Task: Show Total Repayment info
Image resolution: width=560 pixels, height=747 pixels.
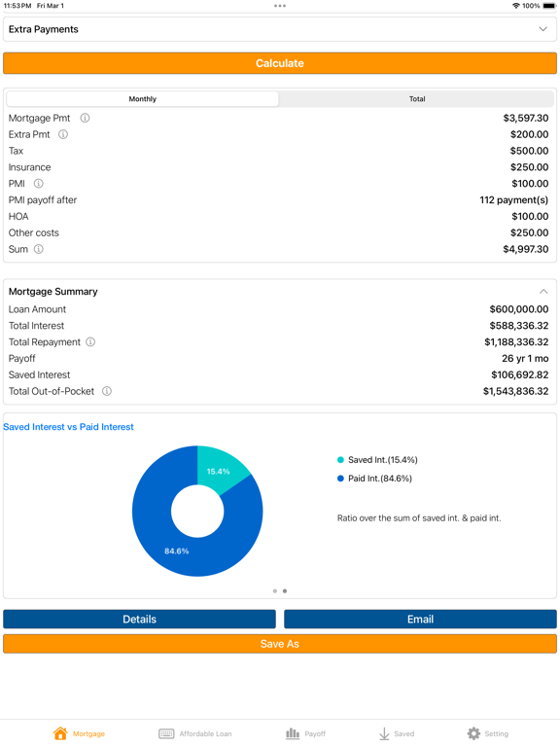Action: pyautogui.click(x=90, y=342)
